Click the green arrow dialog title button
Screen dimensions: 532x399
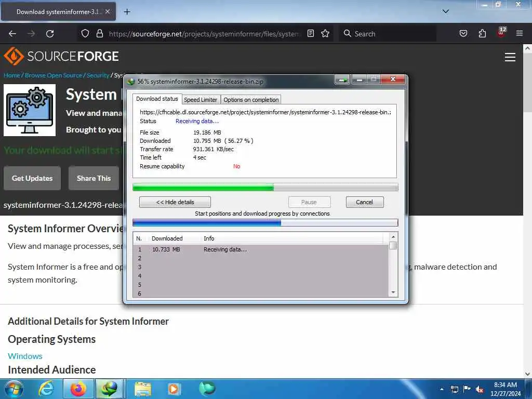click(x=342, y=79)
